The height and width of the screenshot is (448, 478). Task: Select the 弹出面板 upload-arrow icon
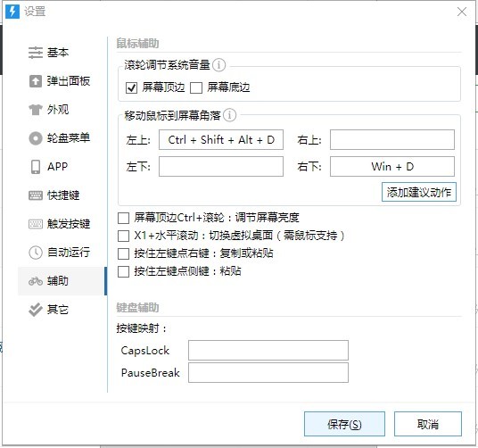tap(36, 81)
